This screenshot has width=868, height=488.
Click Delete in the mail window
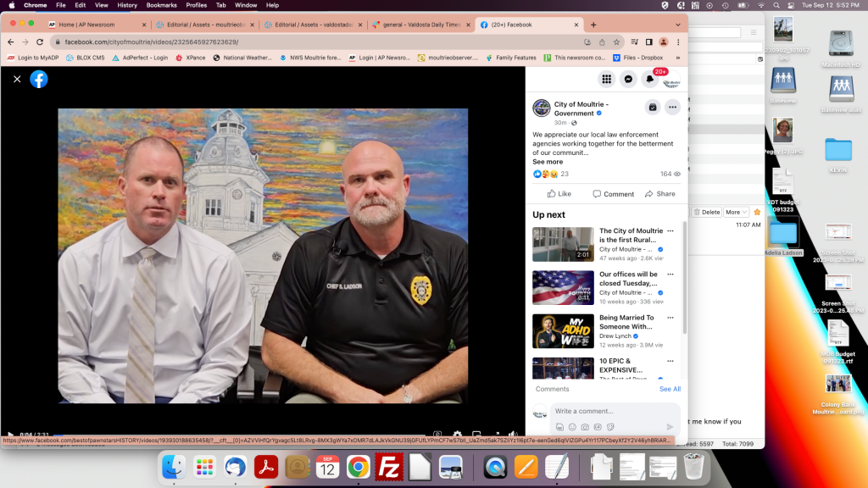click(x=707, y=212)
